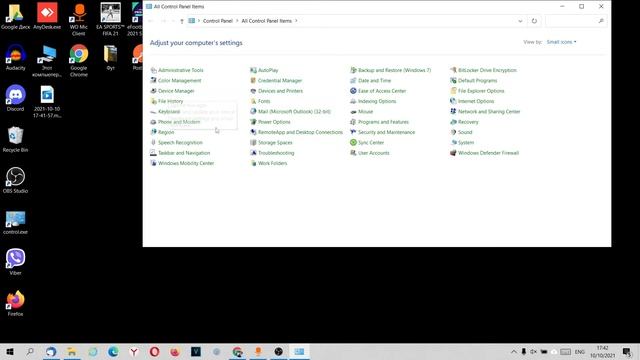Screen dimensions: 640x360
Task: Click the ENG language indicator
Action: (580, 351)
